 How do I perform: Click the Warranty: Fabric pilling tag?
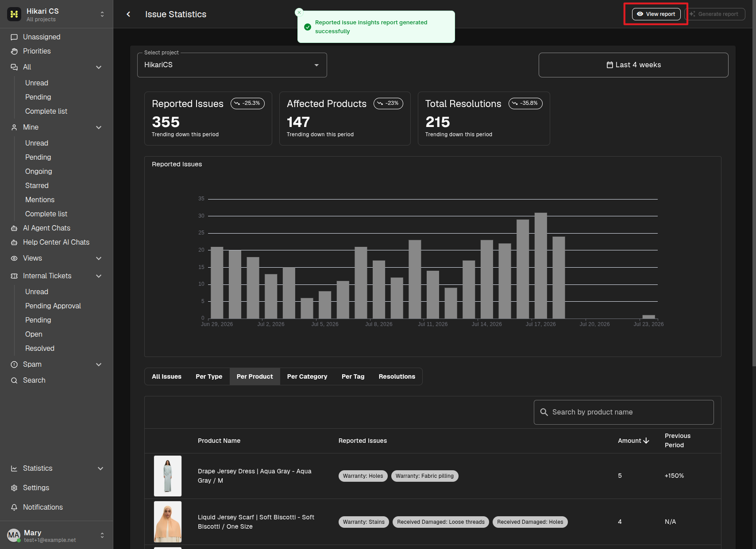424,476
